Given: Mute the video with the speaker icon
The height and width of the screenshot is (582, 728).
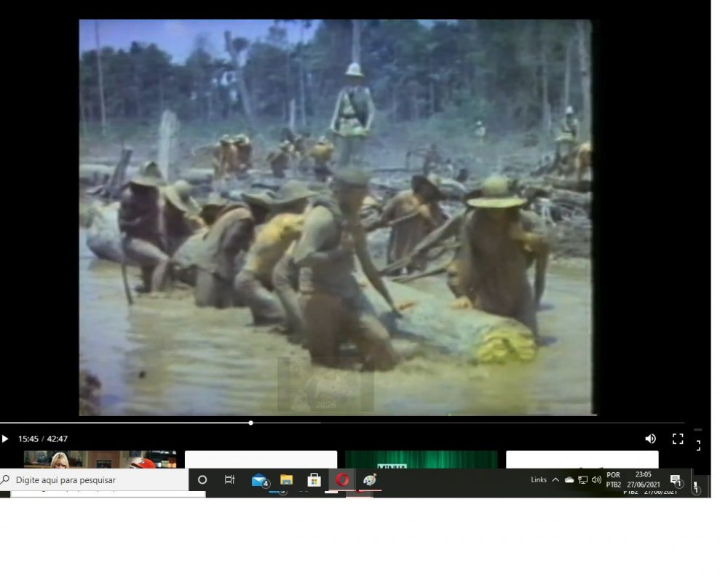Looking at the screenshot, I should tap(650, 439).
